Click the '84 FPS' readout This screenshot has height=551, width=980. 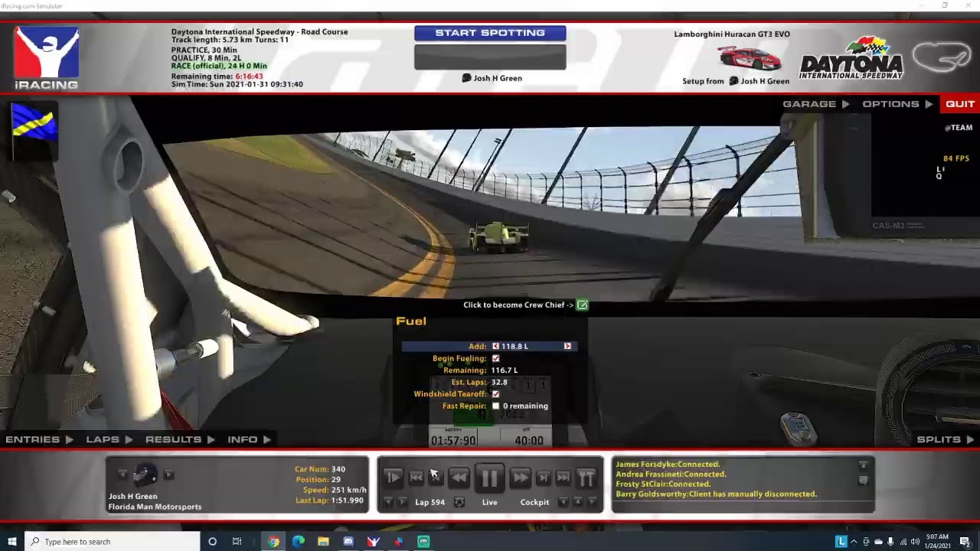coord(956,158)
